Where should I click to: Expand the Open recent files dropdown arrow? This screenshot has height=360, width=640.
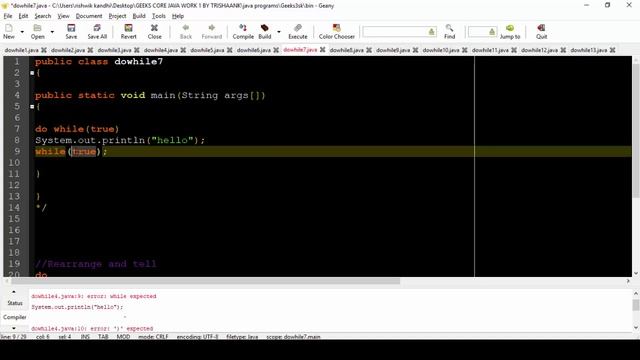52,32
